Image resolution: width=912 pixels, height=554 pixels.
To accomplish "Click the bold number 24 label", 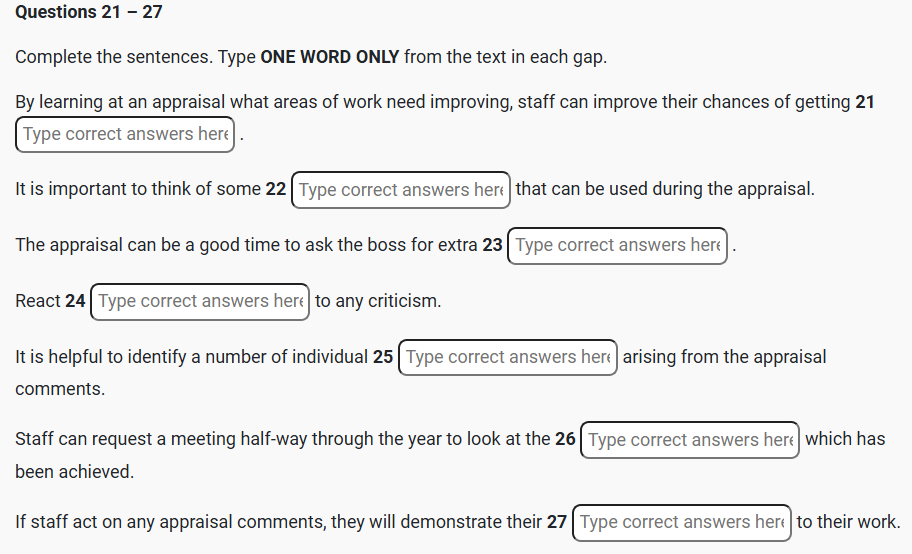I will pos(76,301).
